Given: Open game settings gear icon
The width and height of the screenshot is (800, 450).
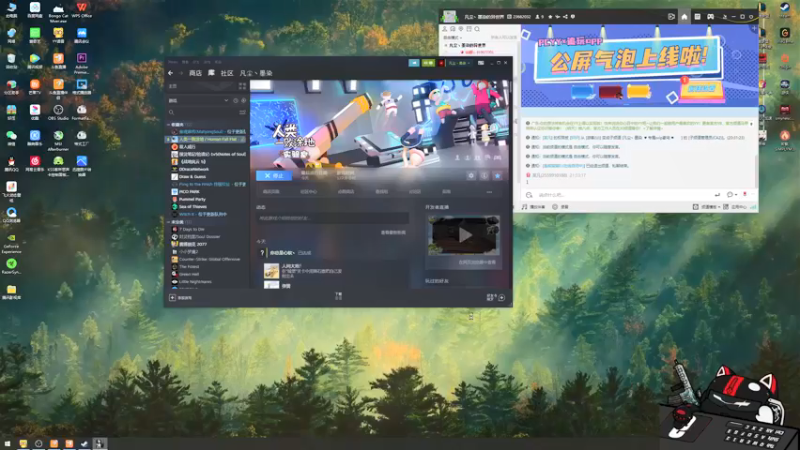Looking at the screenshot, I should [471, 176].
